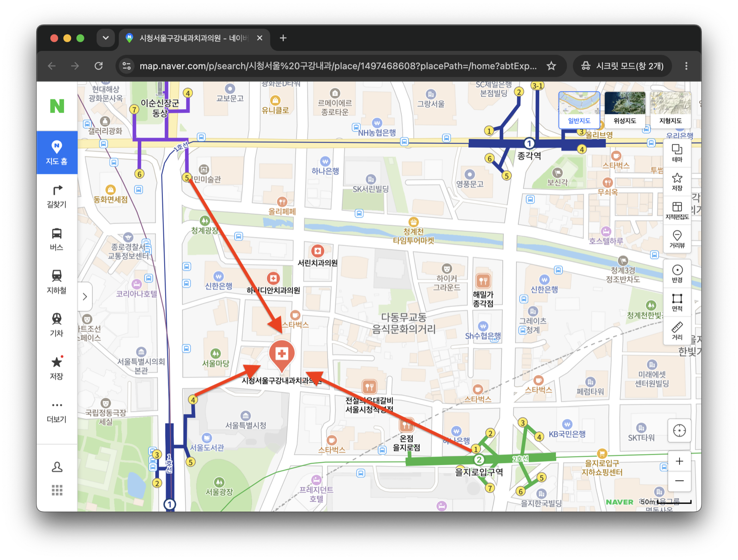Click the 서울특별시청 city hall marker

click(245, 415)
